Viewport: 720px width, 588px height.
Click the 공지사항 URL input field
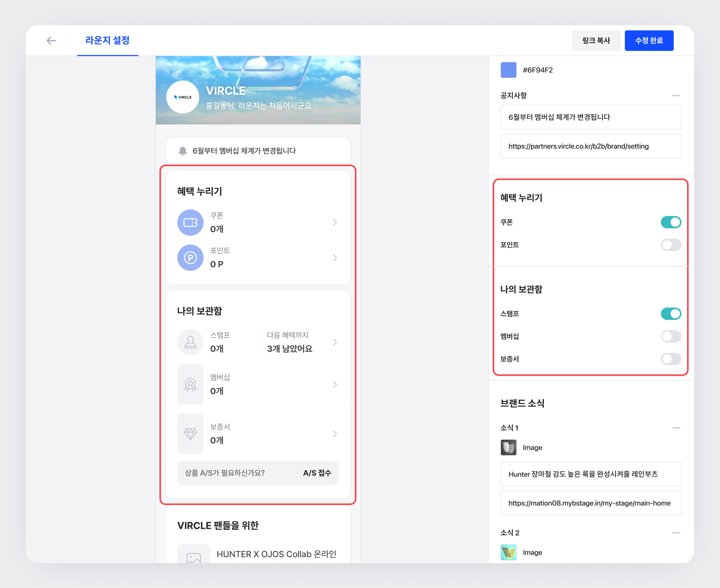[x=590, y=146]
